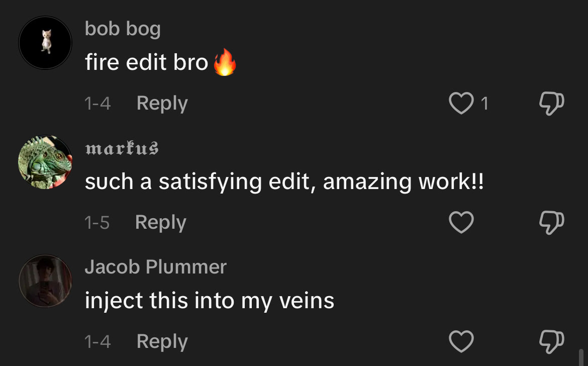Select the "such a satisfying edit" comment text
Viewport: 588px width, 366px height.
tap(284, 181)
